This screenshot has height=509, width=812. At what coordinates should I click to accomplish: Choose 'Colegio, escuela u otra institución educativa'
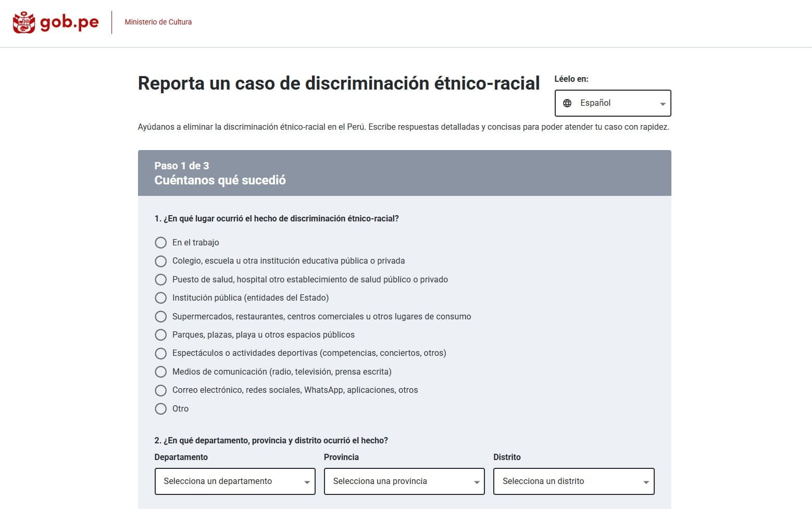click(161, 261)
